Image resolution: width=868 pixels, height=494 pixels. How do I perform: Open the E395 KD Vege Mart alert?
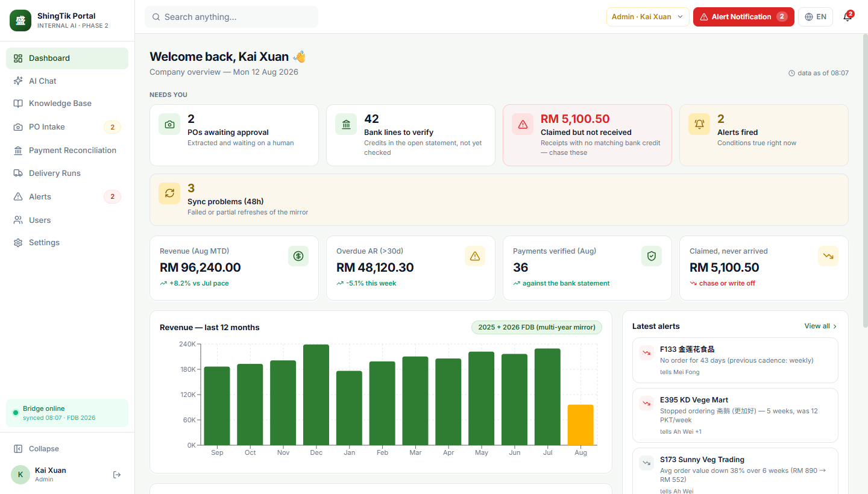tap(735, 416)
